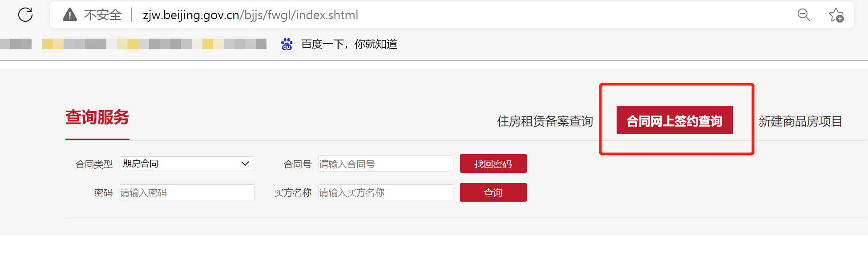Click the 密码 password input box
This screenshot has width=868, height=267.
click(186, 192)
